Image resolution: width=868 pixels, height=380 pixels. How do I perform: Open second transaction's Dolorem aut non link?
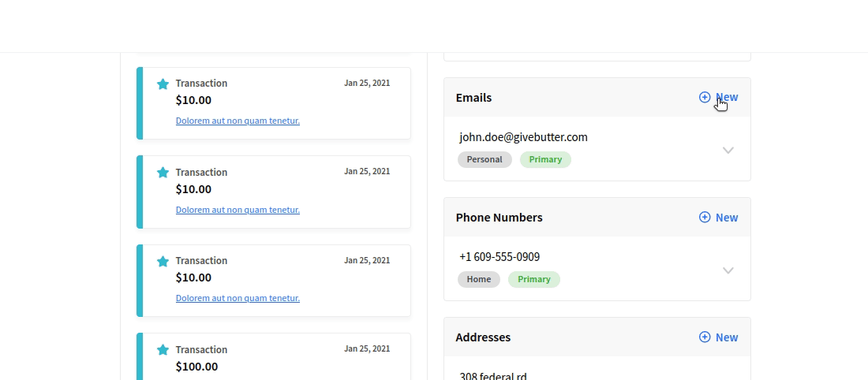(238, 210)
